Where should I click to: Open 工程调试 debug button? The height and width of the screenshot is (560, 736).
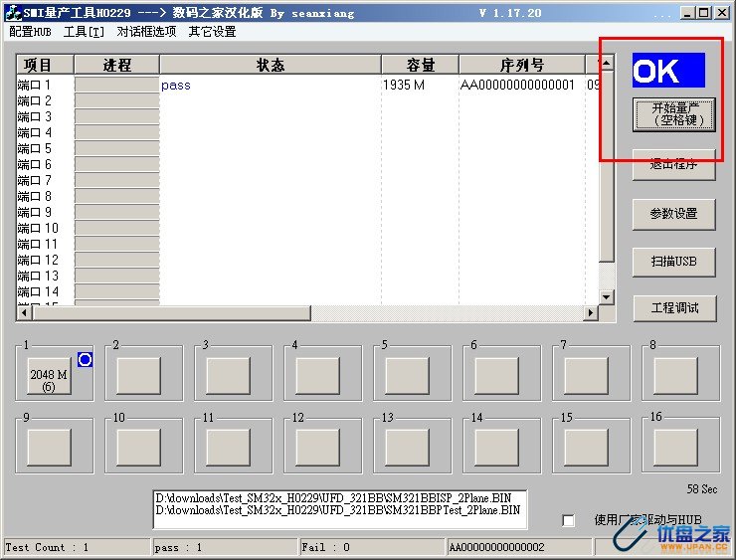coord(673,308)
